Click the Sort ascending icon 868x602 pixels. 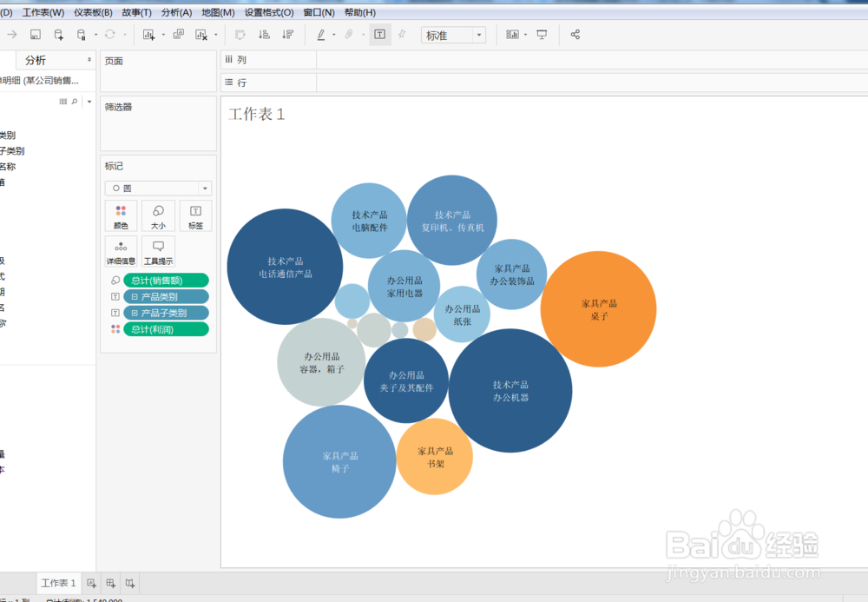click(264, 35)
